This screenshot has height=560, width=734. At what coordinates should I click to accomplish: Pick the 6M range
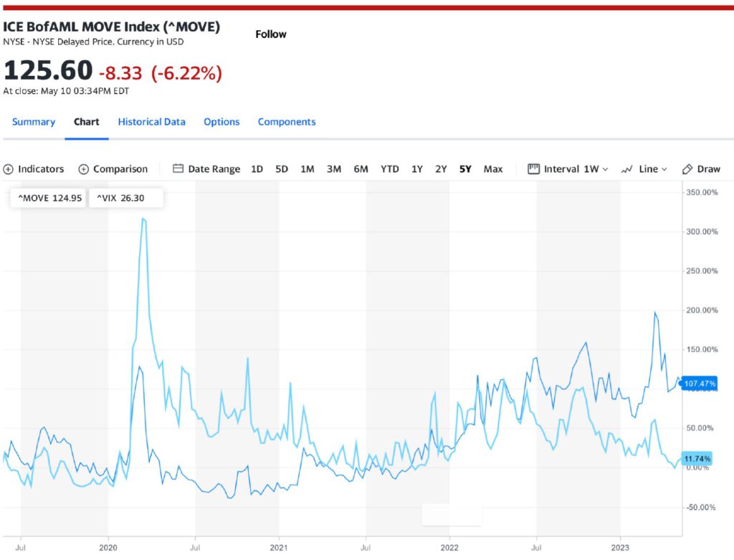pyautogui.click(x=361, y=169)
